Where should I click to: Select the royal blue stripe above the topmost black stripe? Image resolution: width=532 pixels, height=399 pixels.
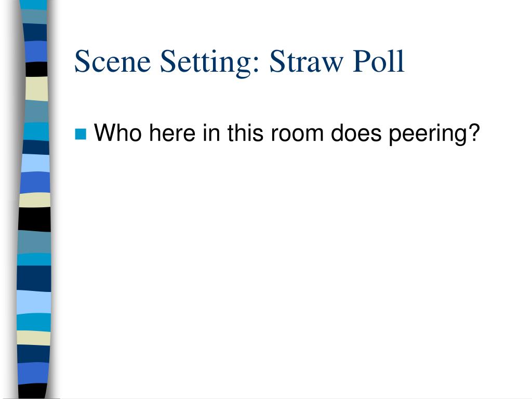click(x=36, y=51)
